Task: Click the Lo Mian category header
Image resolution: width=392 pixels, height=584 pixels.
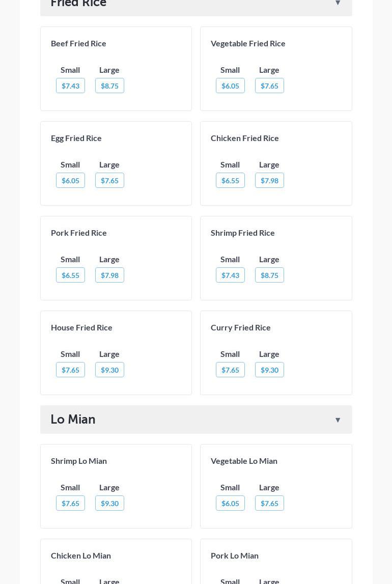Action: point(73,420)
